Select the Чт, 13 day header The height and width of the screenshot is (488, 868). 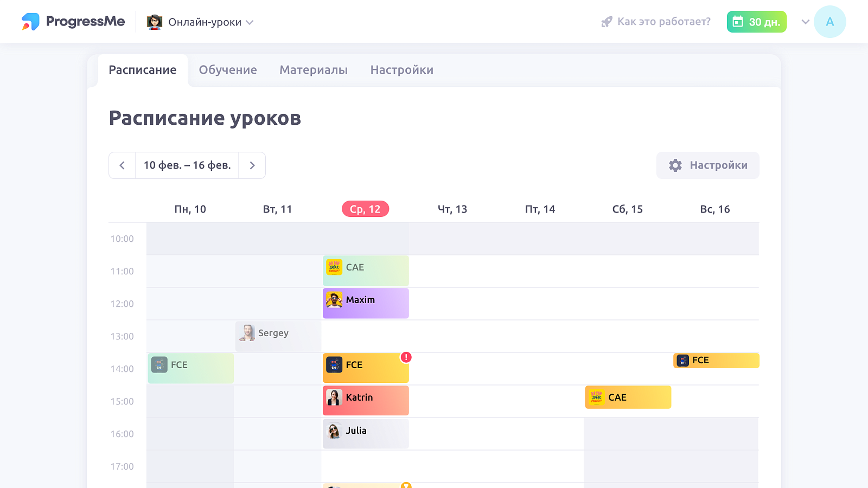[x=452, y=209]
